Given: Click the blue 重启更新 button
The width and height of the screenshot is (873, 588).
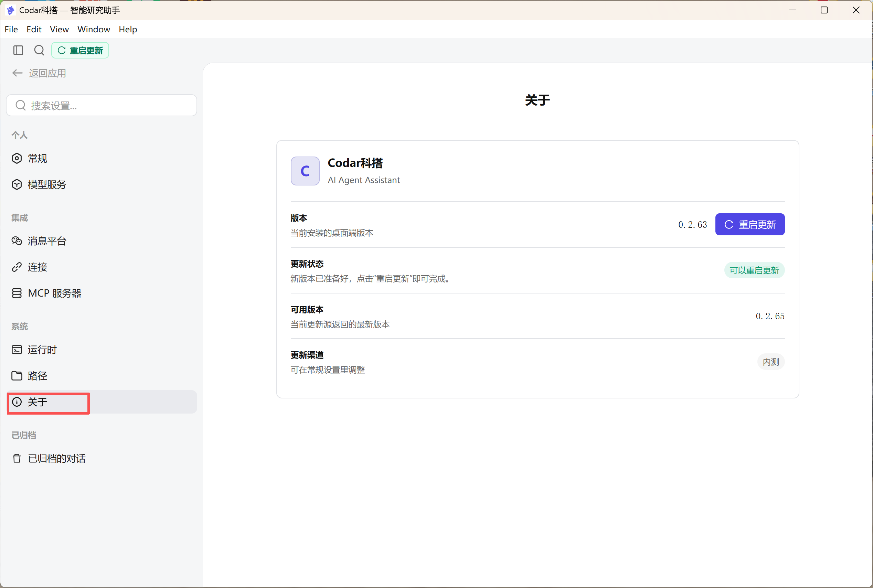Looking at the screenshot, I should [x=750, y=224].
